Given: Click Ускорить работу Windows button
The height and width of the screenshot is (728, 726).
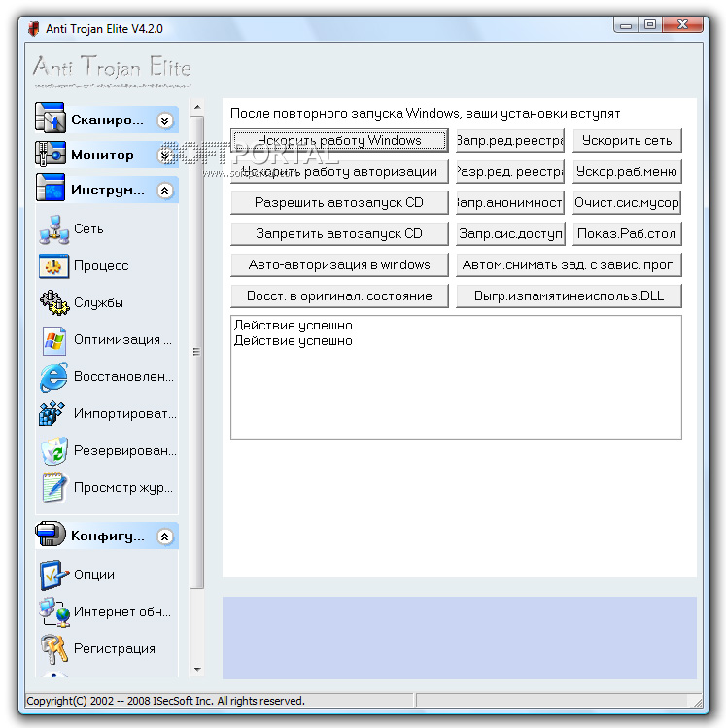Looking at the screenshot, I should point(339,141).
